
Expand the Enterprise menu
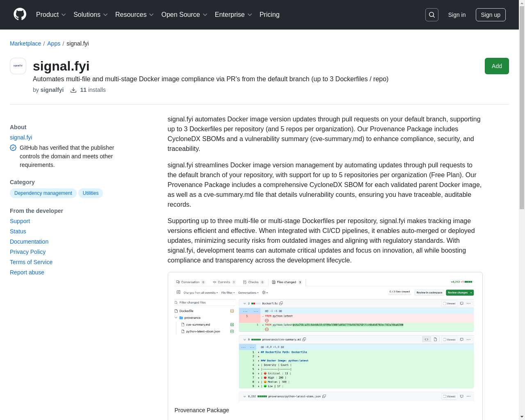233,15
